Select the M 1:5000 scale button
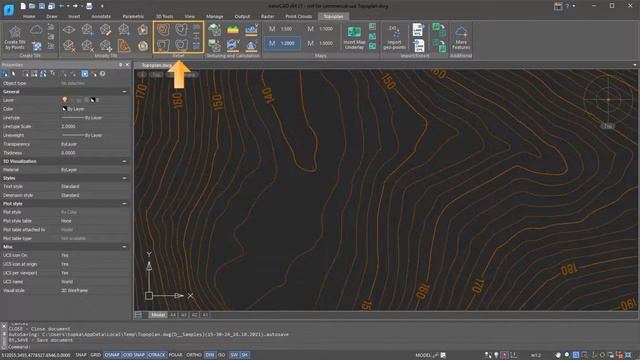The width and height of the screenshot is (640, 360). (x=320, y=43)
